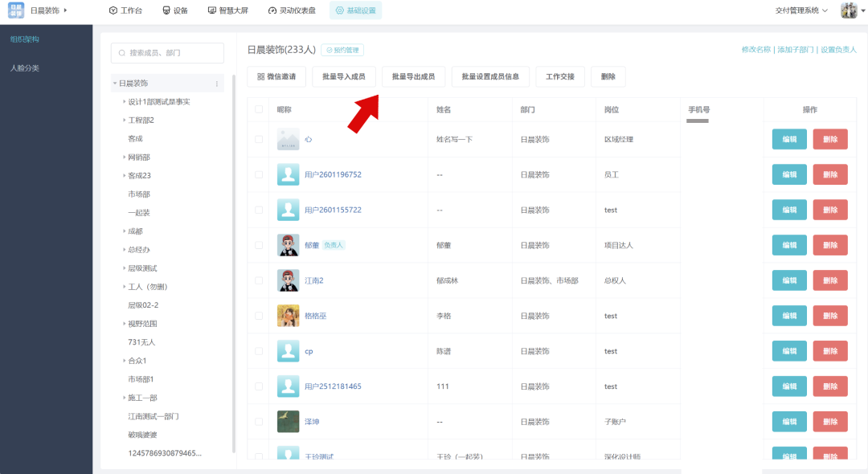The width and height of the screenshot is (868, 474).
Task: Select the checkbox for the cp row
Action: click(259, 351)
